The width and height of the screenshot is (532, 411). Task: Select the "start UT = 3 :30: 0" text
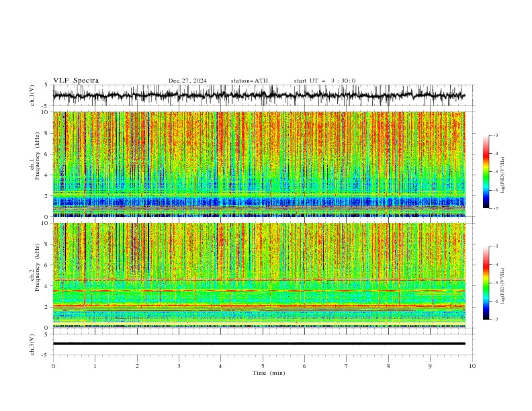(x=324, y=81)
